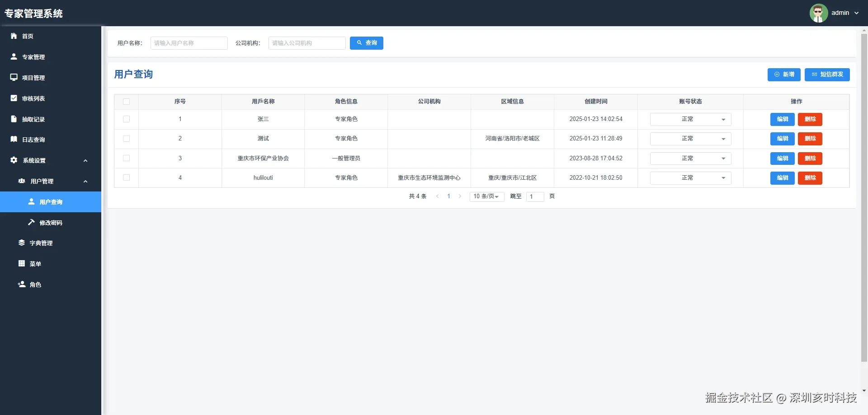
Task: Click the home icon beside 首页
Action: [14, 36]
